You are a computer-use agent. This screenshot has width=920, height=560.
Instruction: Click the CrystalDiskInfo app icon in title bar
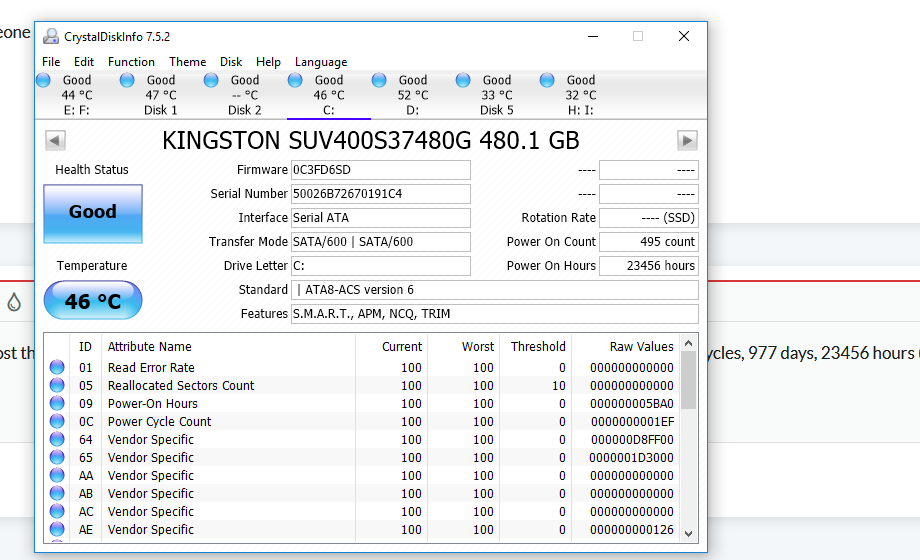[x=51, y=36]
